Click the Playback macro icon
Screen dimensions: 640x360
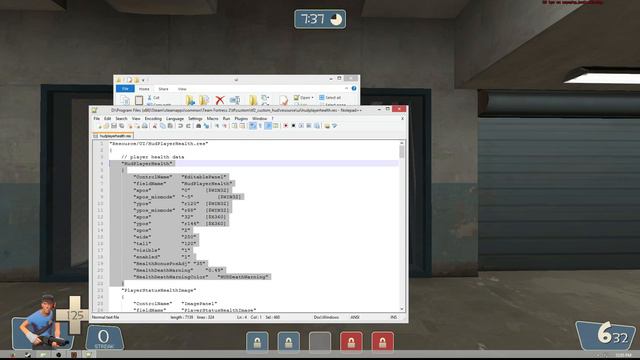(301, 126)
